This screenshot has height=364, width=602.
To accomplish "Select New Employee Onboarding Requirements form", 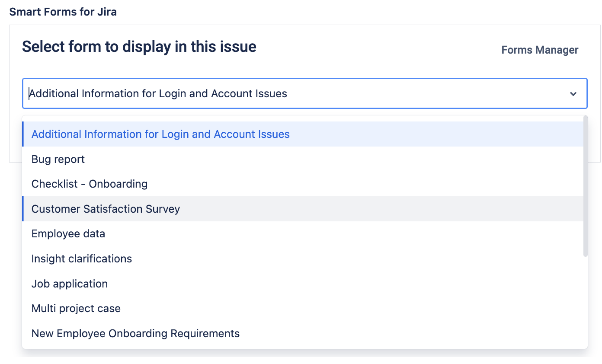I will coord(135,334).
